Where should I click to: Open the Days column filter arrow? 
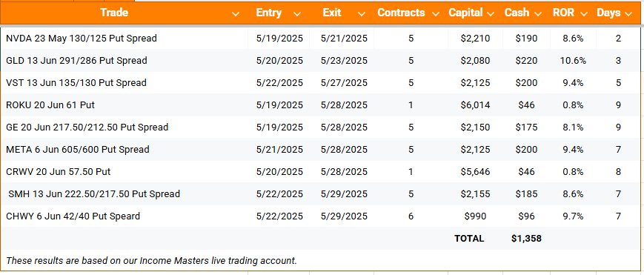click(x=628, y=14)
